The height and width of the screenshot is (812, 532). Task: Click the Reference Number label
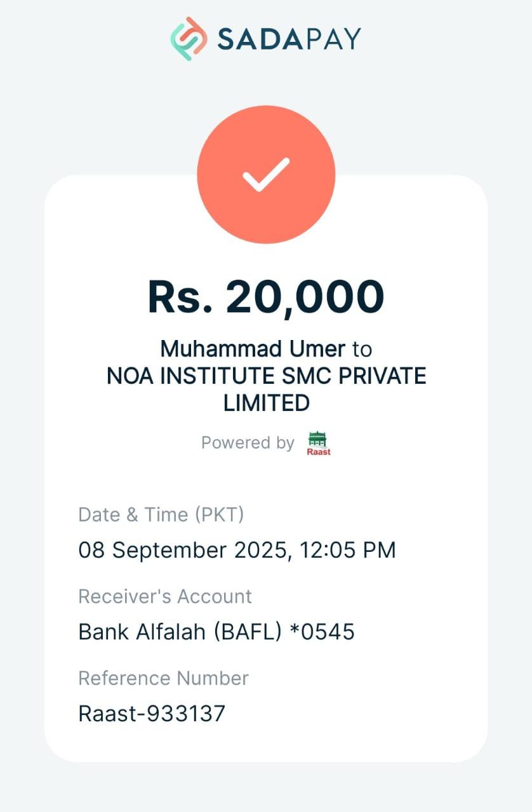tap(163, 678)
